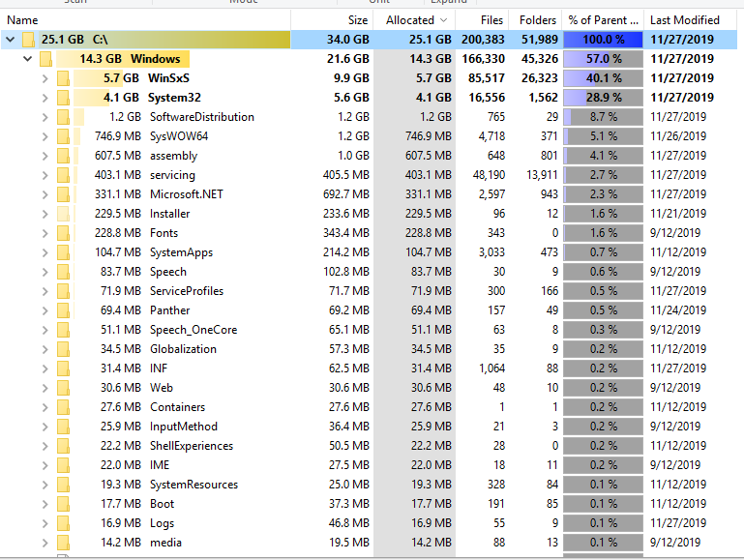Click the Containers folder icon
Viewport: 744px width, 560px height.
pos(63,407)
